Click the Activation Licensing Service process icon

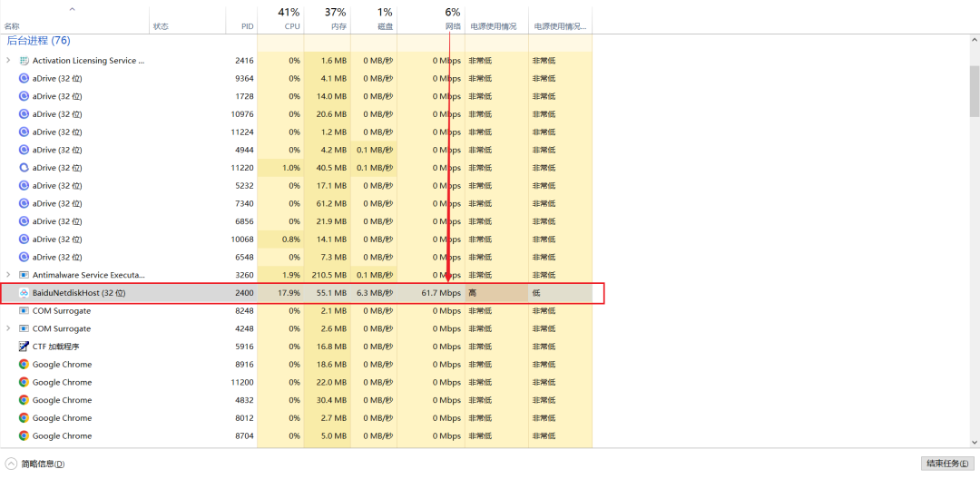point(24,61)
